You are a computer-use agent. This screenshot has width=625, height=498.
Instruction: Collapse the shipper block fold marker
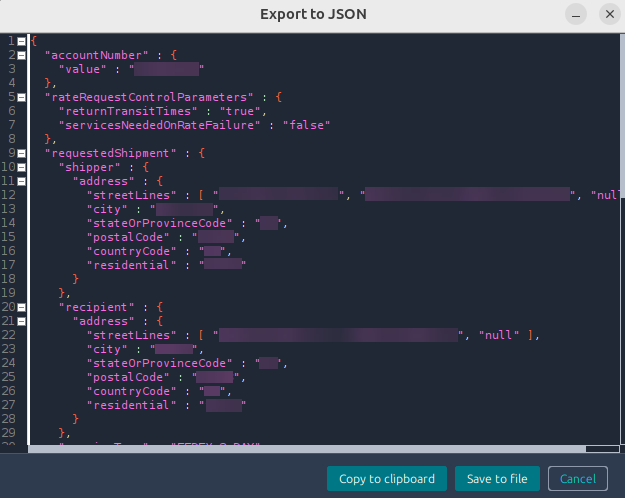pos(22,167)
